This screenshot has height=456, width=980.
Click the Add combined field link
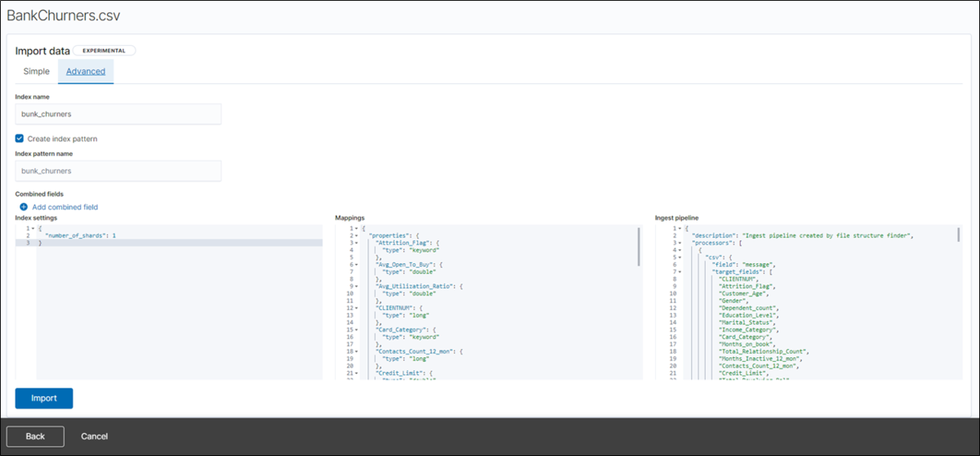click(65, 208)
